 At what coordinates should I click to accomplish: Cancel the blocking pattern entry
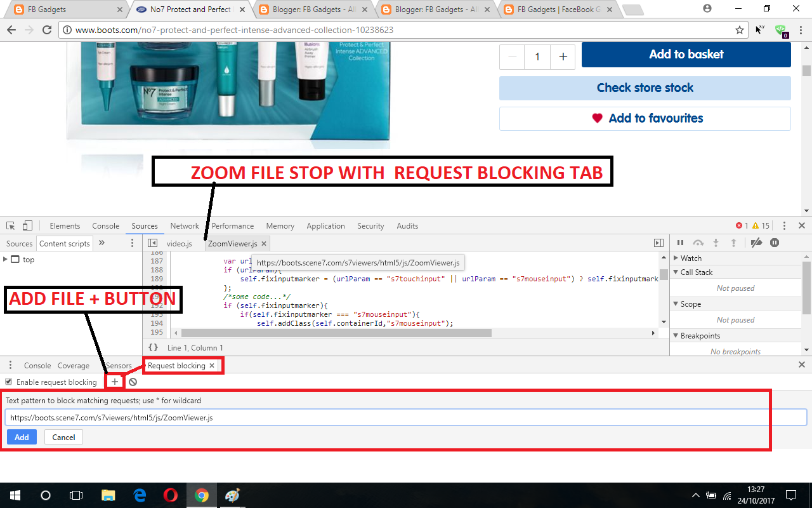click(x=63, y=437)
